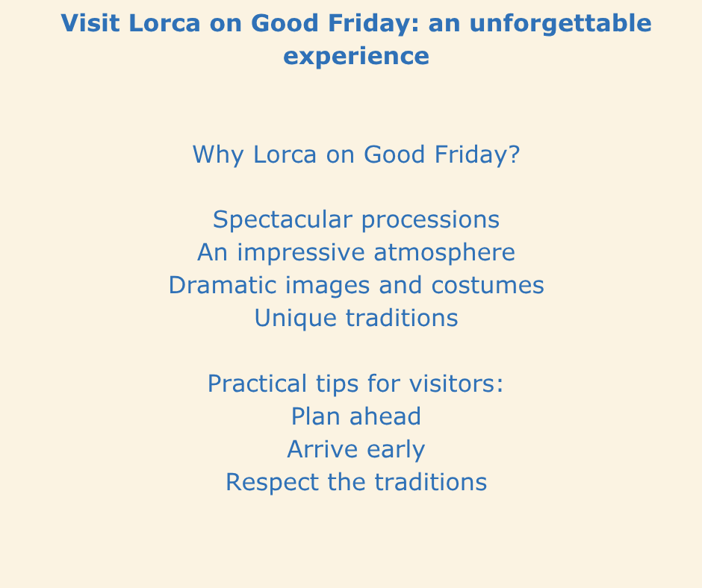The height and width of the screenshot is (588, 702).
Task: Click the word 'Dramatic'
Action: pos(222,285)
